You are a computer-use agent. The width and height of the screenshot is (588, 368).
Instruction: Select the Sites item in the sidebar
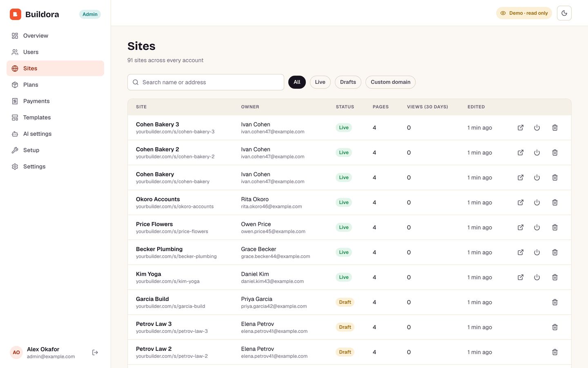pyautogui.click(x=55, y=68)
